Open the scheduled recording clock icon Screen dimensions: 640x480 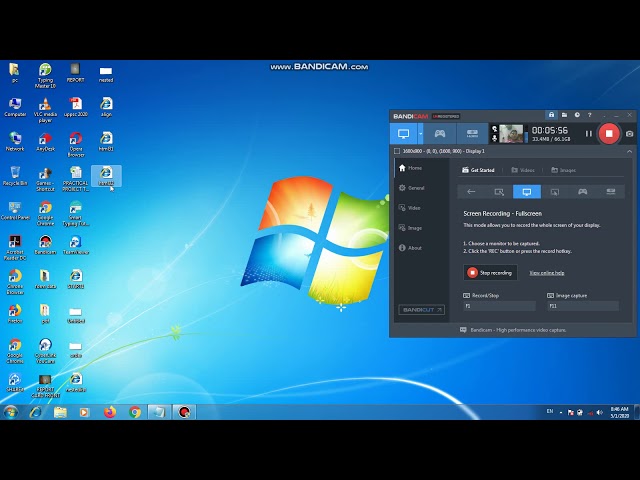coord(576,115)
